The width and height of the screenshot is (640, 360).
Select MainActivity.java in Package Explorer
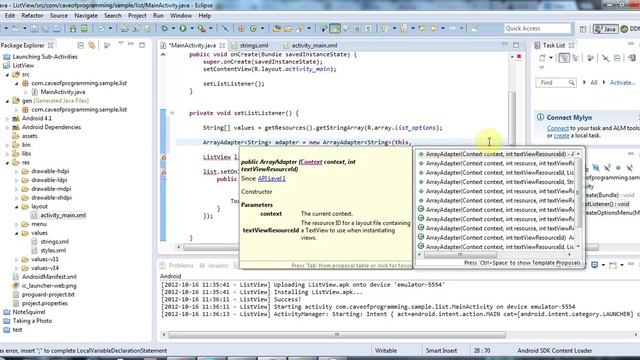coord(62,92)
